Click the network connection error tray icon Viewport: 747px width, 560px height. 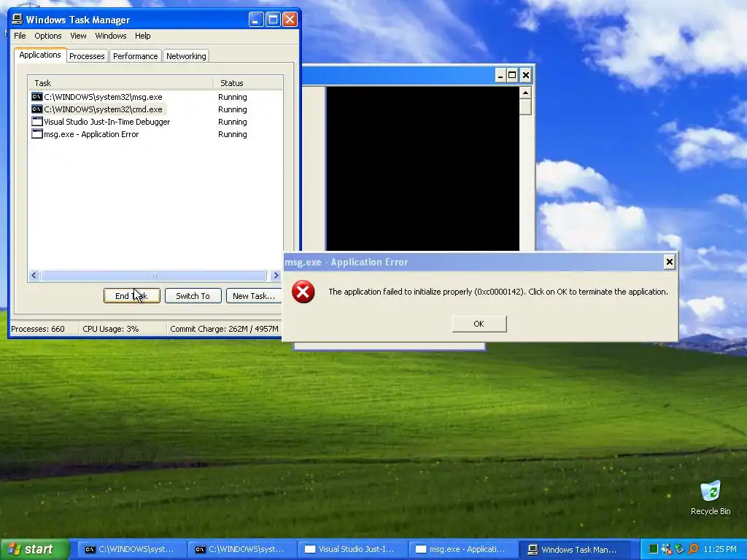point(667,549)
